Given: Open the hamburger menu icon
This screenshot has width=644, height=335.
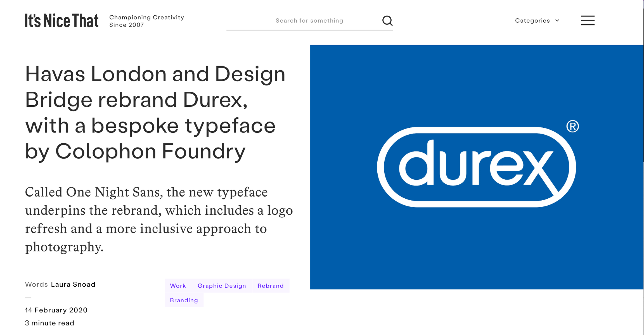Looking at the screenshot, I should (588, 21).
